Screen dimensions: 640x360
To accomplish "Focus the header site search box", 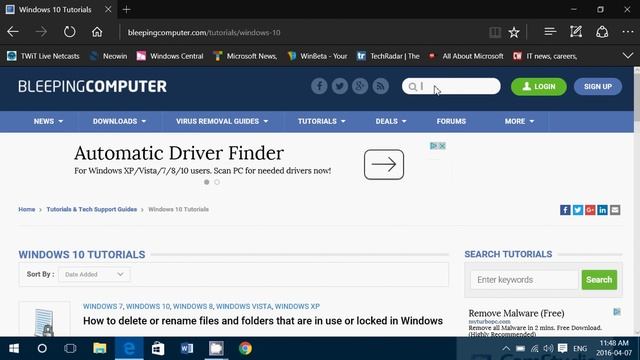I will [x=451, y=86].
